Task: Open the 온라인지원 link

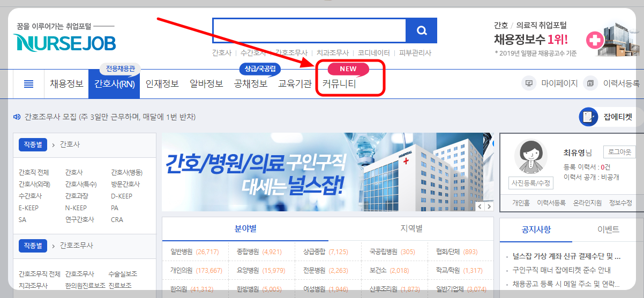Action: 588,203
